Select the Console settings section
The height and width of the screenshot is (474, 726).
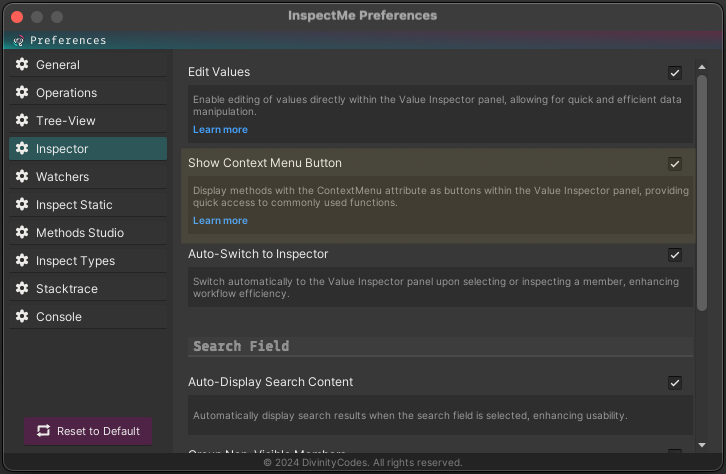click(x=88, y=317)
